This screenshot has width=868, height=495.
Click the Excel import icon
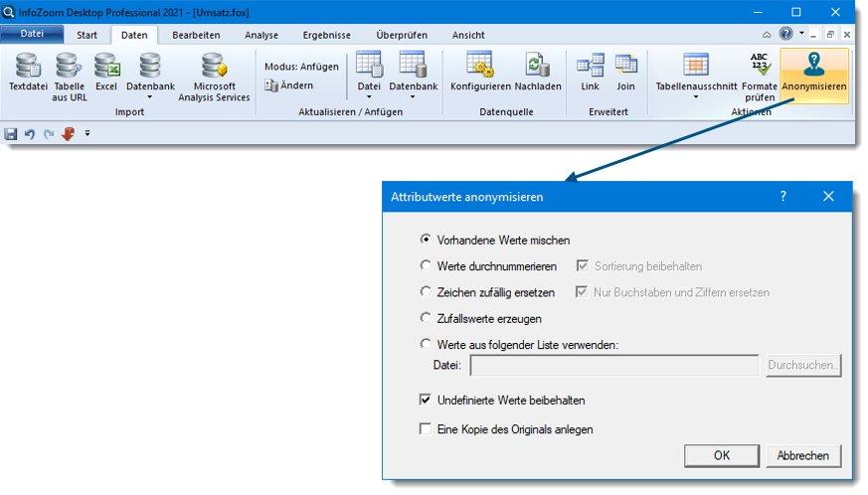coord(106,67)
